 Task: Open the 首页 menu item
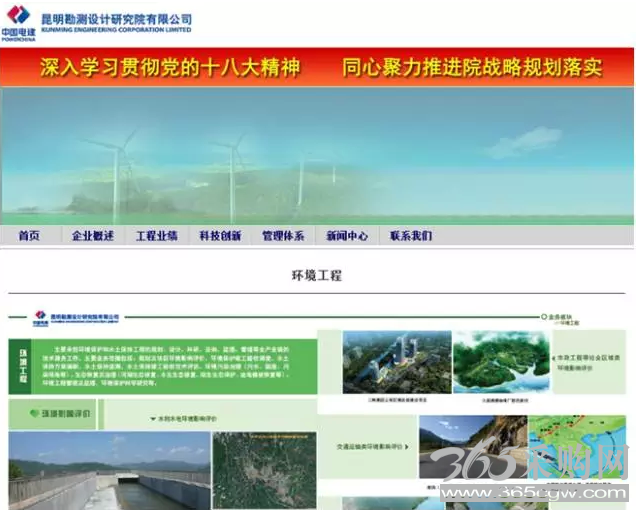29,236
